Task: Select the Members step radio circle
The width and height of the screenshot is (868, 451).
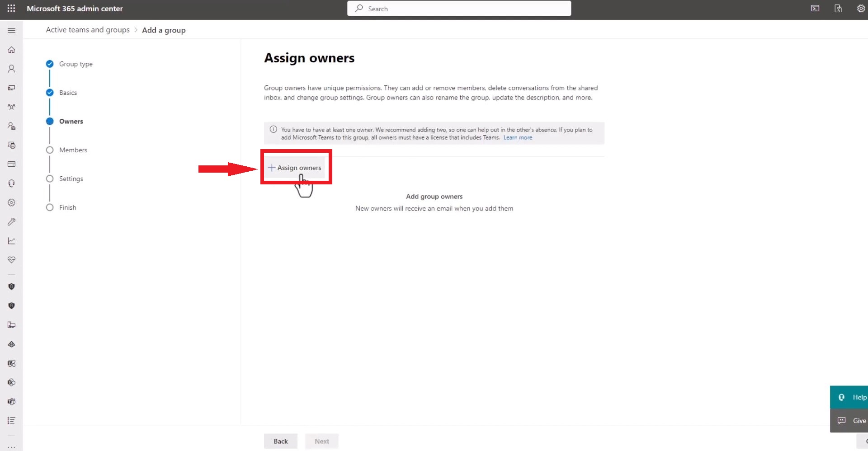Action: [x=50, y=150]
